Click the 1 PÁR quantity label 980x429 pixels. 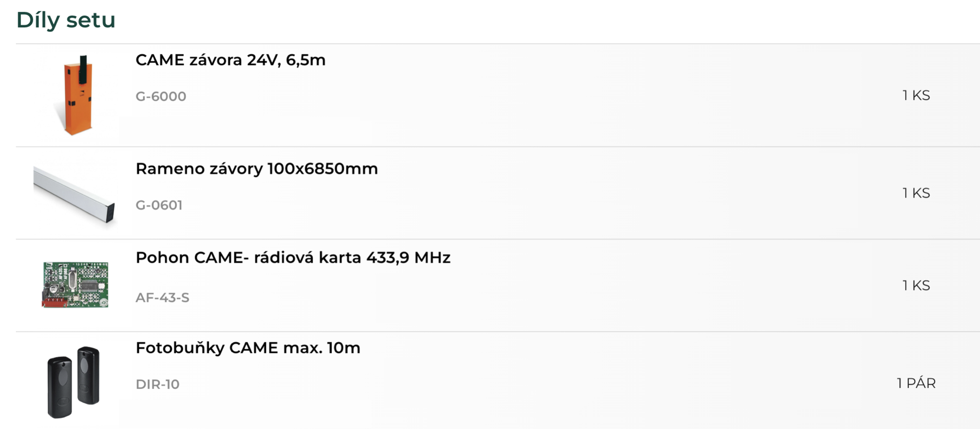pos(916,383)
